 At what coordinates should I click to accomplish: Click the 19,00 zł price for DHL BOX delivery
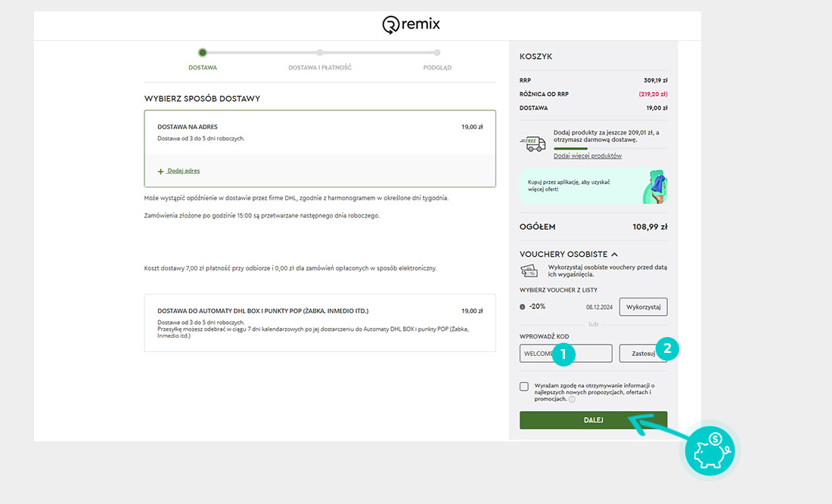pos(472,311)
